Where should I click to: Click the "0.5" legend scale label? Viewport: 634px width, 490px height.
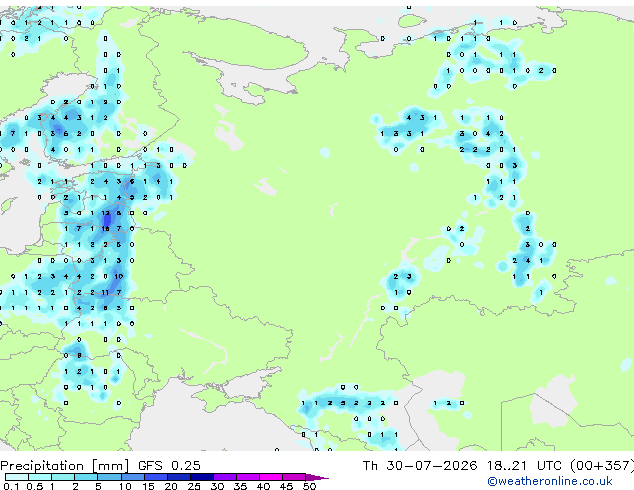(35, 486)
